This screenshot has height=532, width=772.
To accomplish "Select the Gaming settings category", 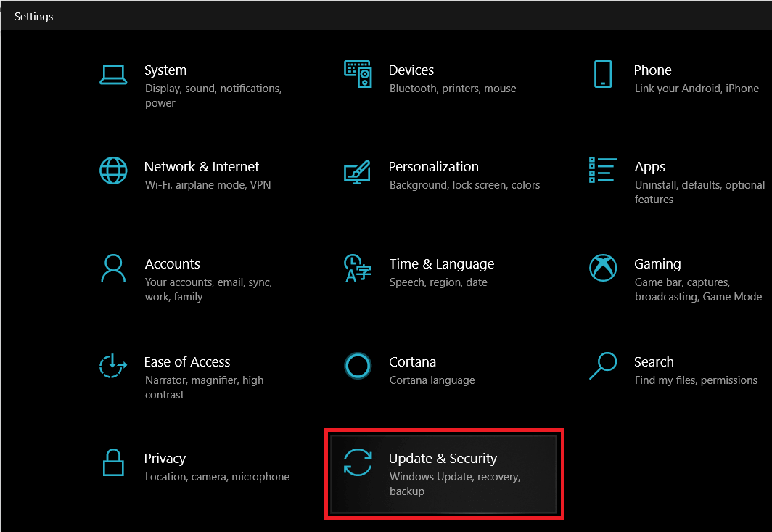I will tap(657, 263).
